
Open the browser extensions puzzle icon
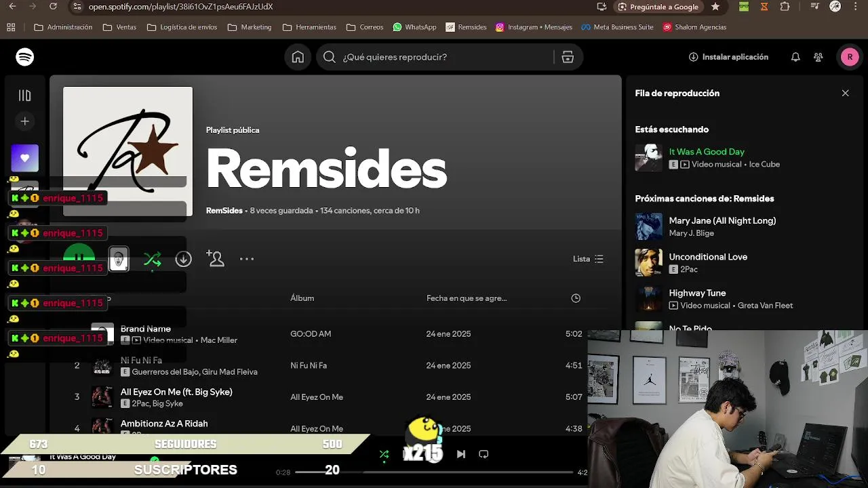point(785,7)
